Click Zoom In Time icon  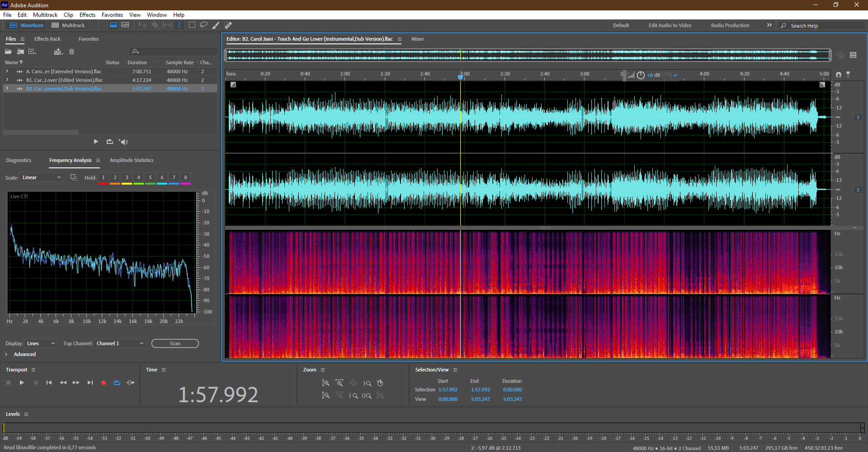(339, 383)
